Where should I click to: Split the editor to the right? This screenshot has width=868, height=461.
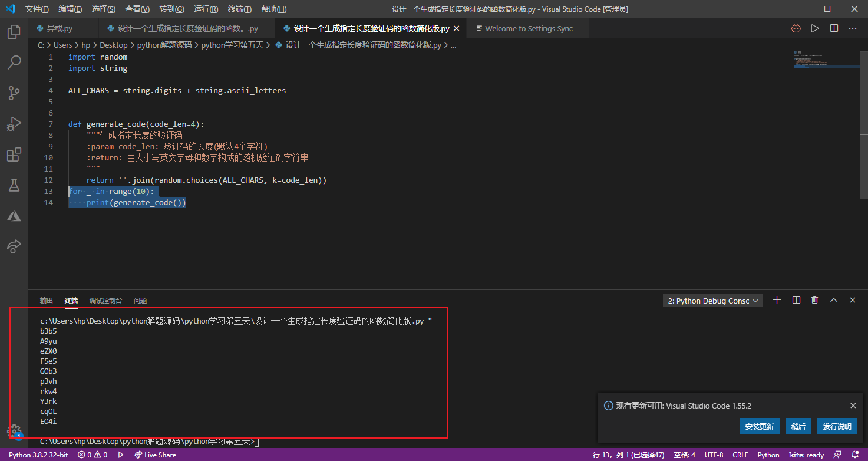pyautogui.click(x=834, y=28)
